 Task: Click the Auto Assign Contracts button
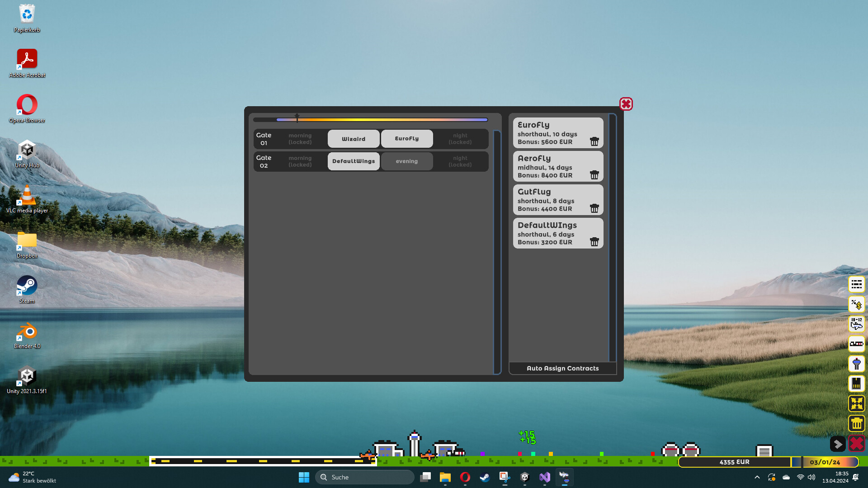(x=562, y=368)
